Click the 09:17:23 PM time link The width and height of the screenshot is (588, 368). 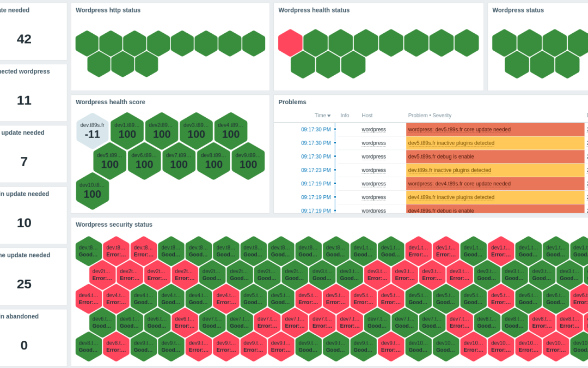click(316, 170)
